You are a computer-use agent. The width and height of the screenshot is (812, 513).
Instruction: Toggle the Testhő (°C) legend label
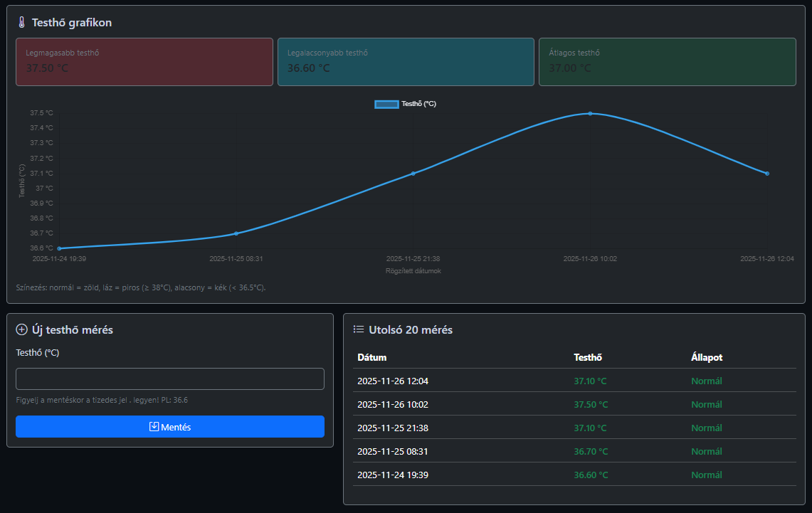point(418,104)
